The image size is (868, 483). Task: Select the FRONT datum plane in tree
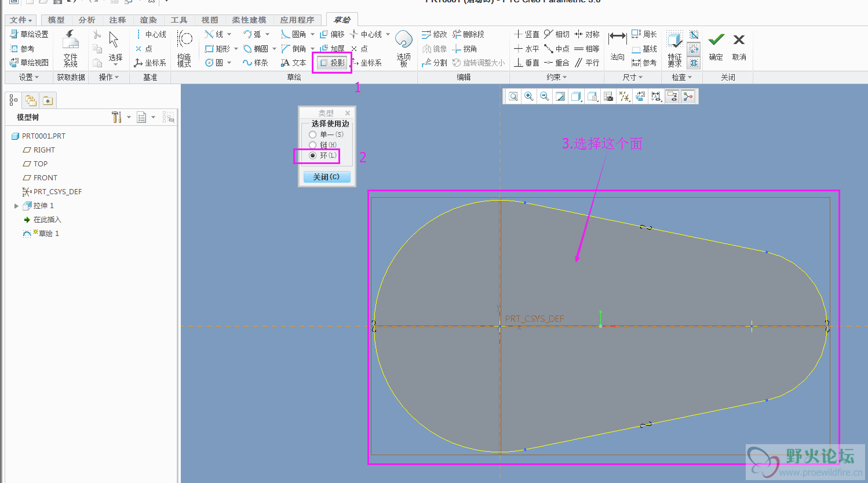(x=40, y=178)
